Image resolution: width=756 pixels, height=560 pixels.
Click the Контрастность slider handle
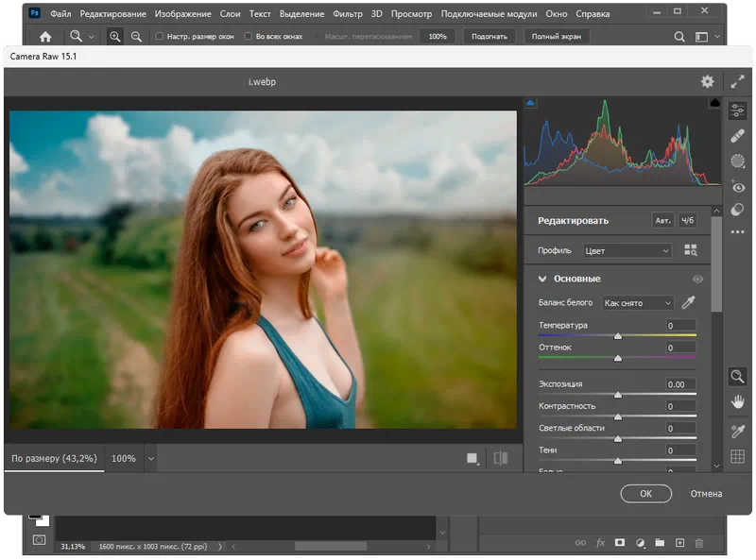(618, 417)
